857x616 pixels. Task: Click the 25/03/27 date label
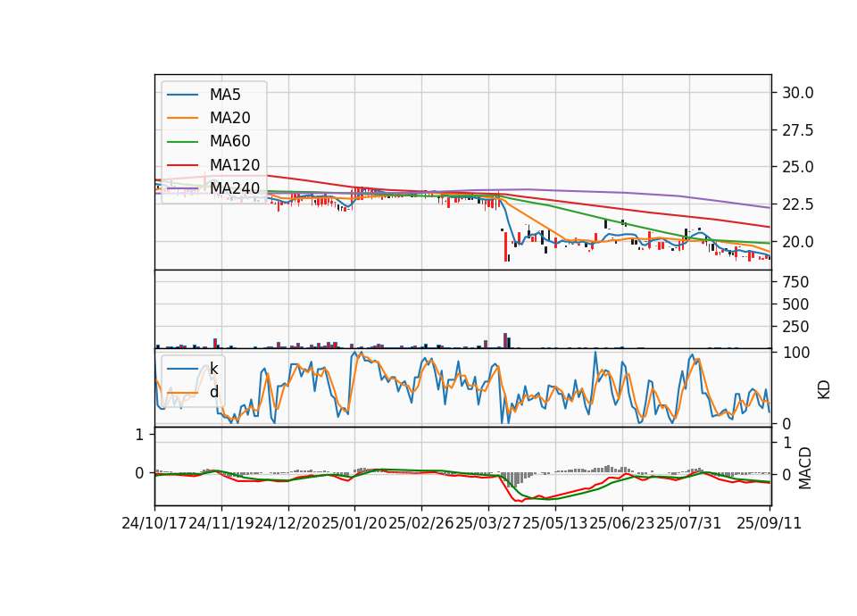point(488,523)
